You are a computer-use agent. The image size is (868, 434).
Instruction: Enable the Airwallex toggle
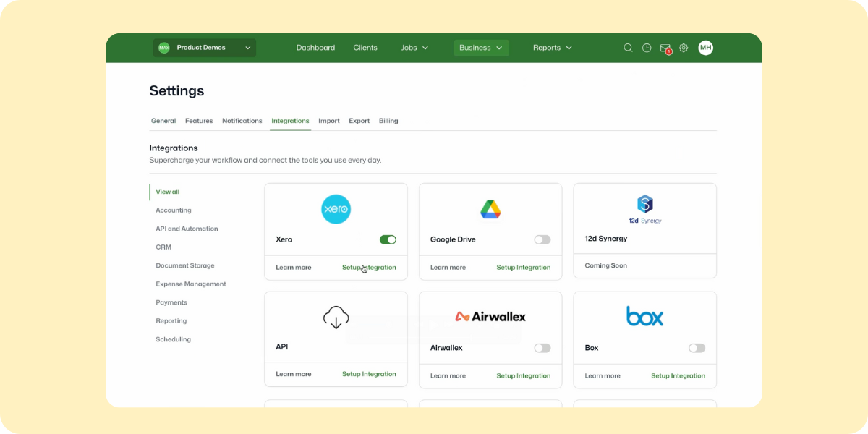(x=542, y=348)
